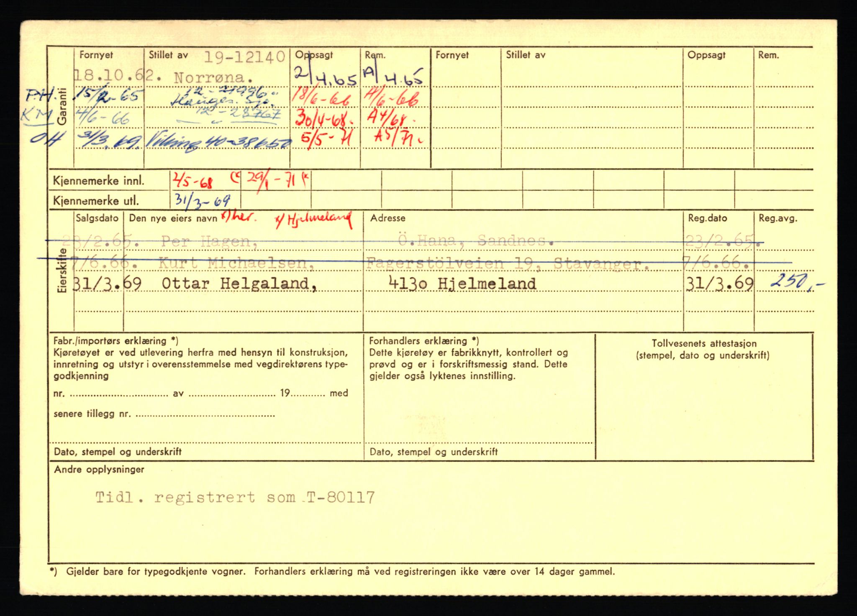Select the owner name Ottar Helgaland
The height and width of the screenshot is (616, 857).
point(239,284)
